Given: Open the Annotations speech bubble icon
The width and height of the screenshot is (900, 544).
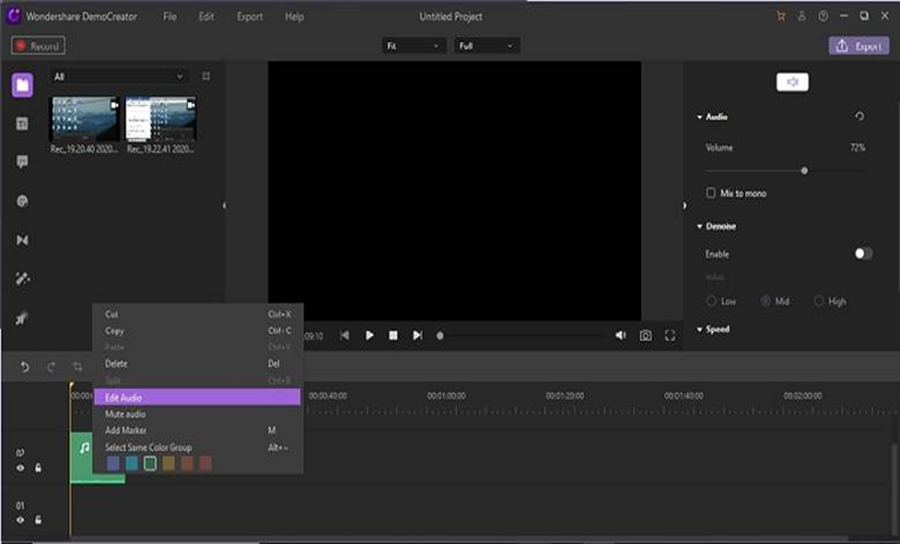Looking at the screenshot, I should (22, 162).
